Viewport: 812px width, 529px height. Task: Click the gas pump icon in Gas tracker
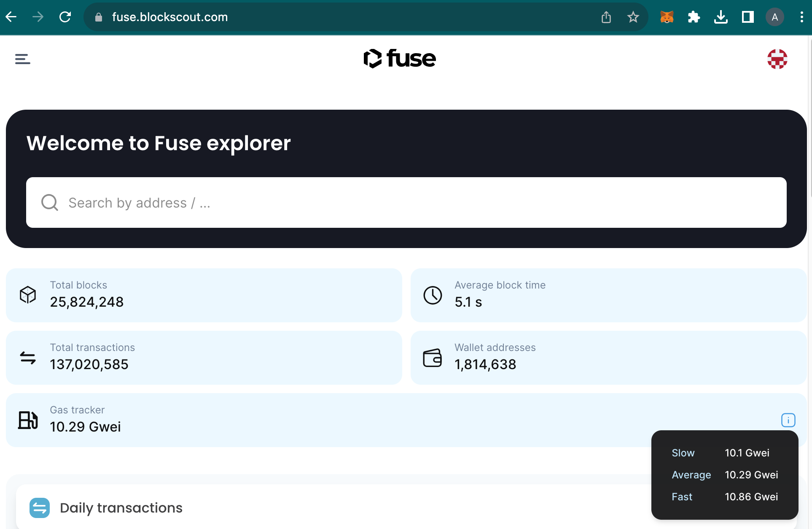(x=27, y=420)
